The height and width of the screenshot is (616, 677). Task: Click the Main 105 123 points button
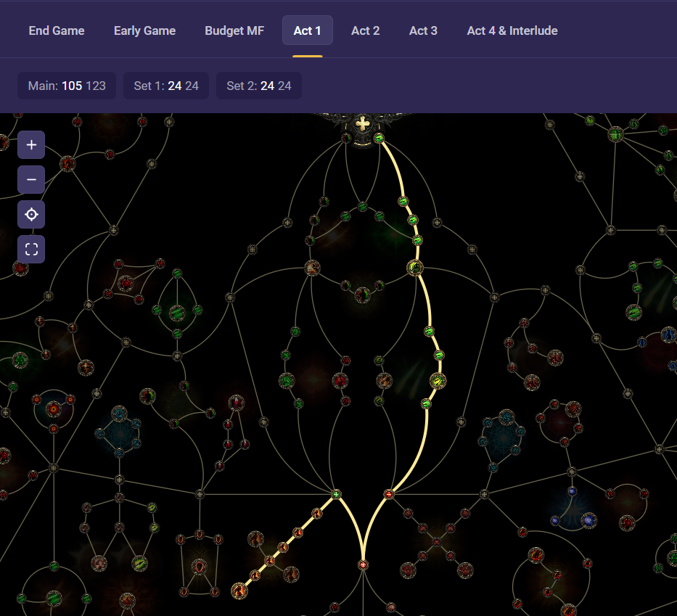(67, 86)
